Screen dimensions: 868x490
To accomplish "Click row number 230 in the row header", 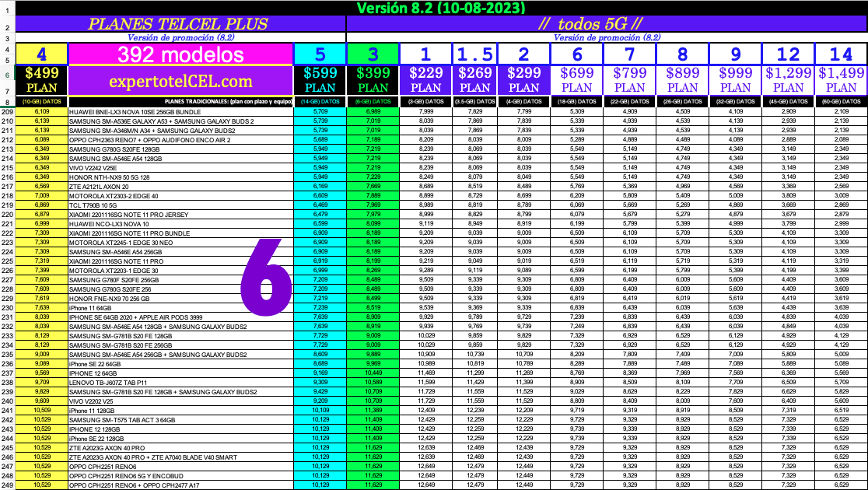I will point(7,308).
